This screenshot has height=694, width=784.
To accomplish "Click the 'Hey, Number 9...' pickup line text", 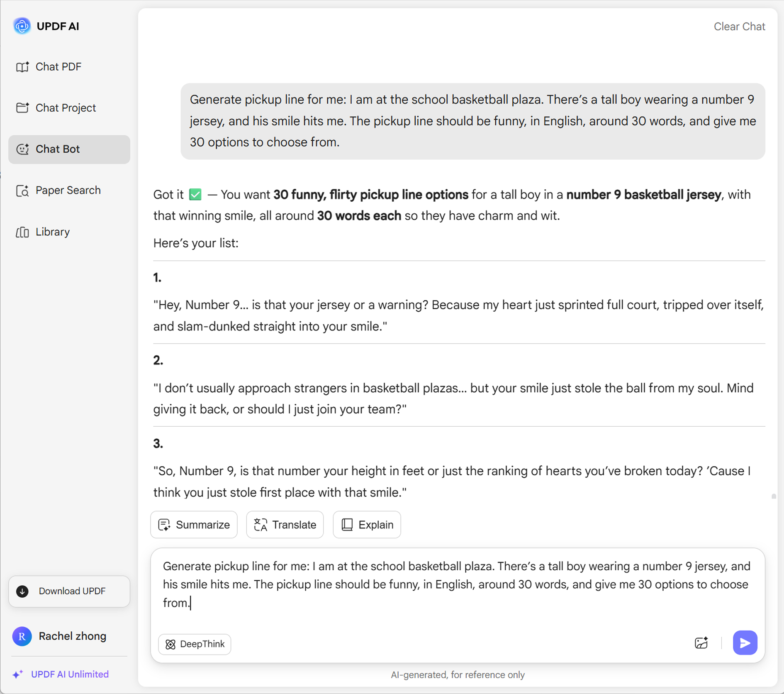I will tap(458, 316).
